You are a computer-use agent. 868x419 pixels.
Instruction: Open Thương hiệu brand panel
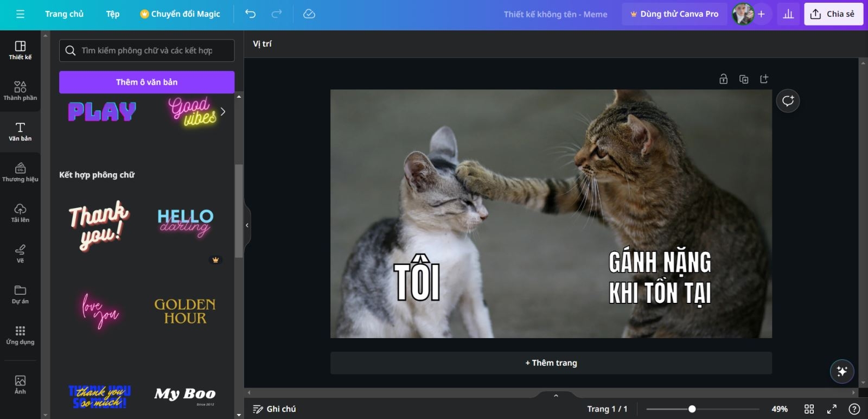(x=20, y=172)
